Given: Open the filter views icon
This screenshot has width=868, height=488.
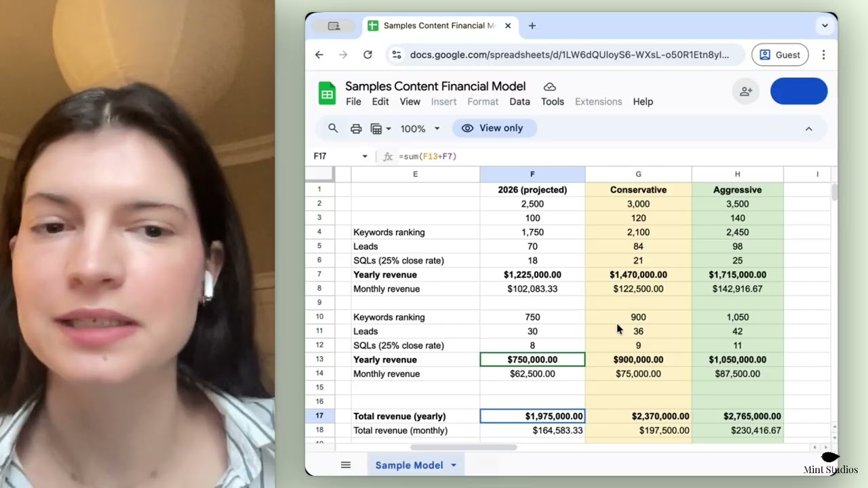Looking at the screenshot, I should pyautogui.click(x=376, y=128).
